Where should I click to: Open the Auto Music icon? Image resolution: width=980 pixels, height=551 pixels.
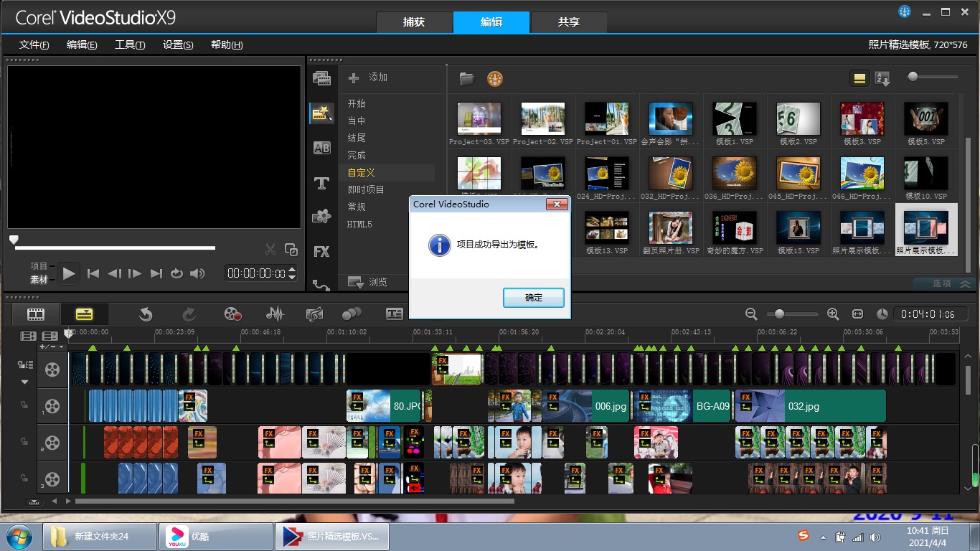(x=314, y=314)
